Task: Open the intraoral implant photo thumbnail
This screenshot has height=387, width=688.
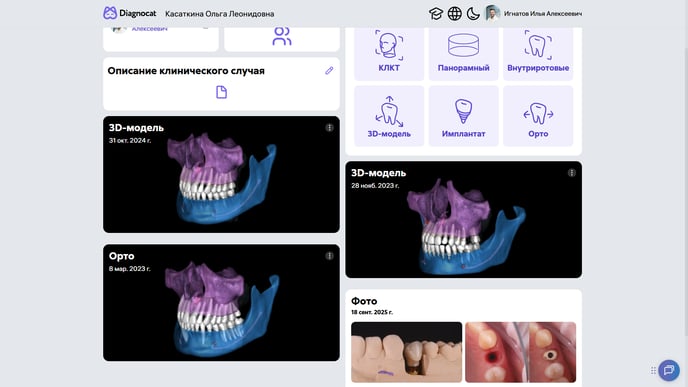Action: point(520,352)
